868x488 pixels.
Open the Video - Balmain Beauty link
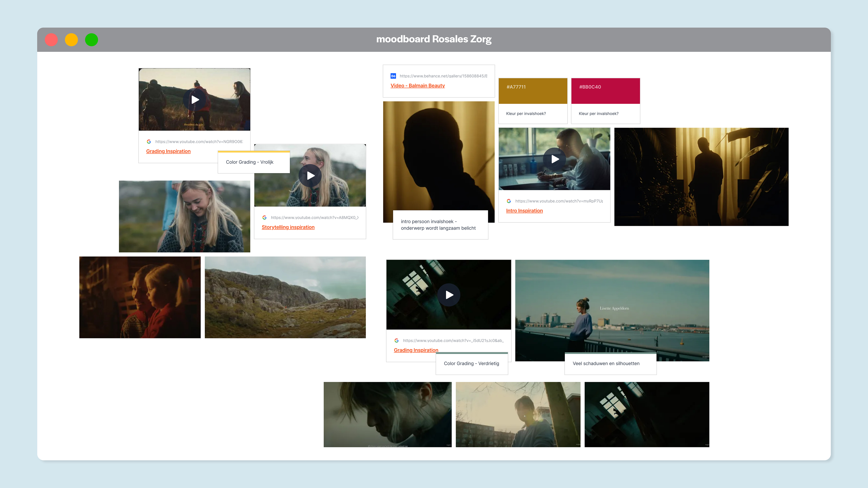pos(418,85)
